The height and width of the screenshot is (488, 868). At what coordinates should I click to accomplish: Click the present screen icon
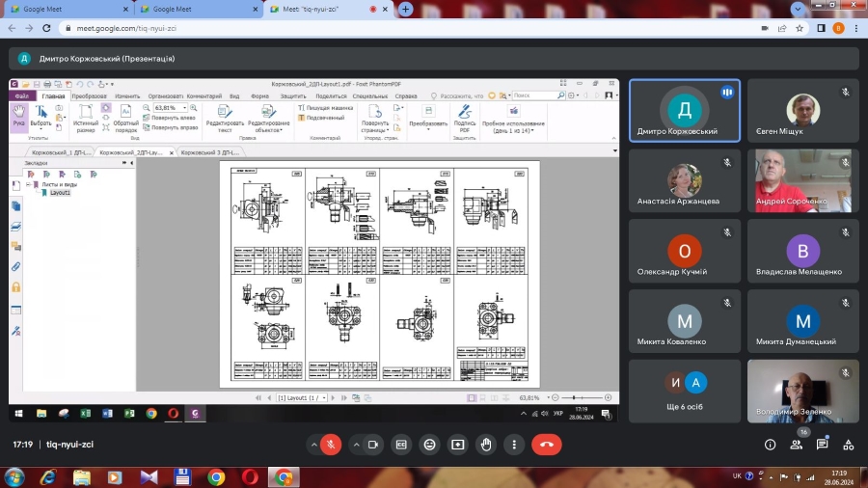(458, 445)
